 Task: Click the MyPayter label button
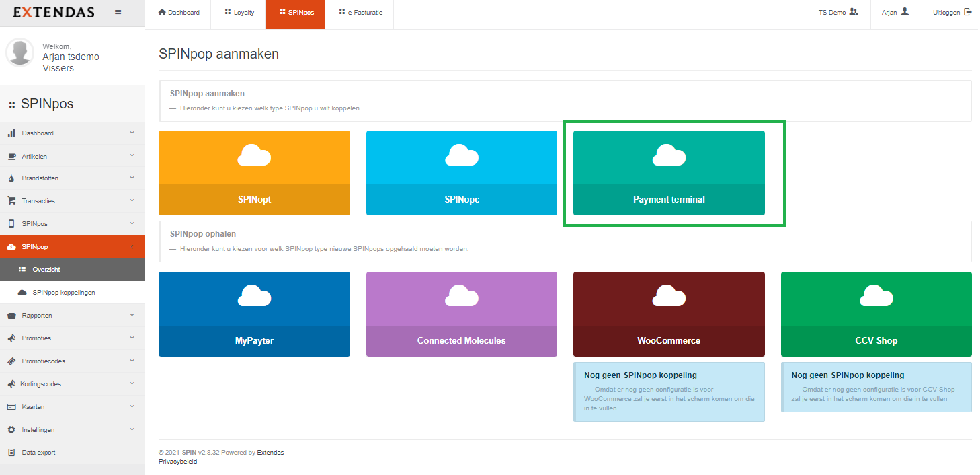[x=254, y=341]
